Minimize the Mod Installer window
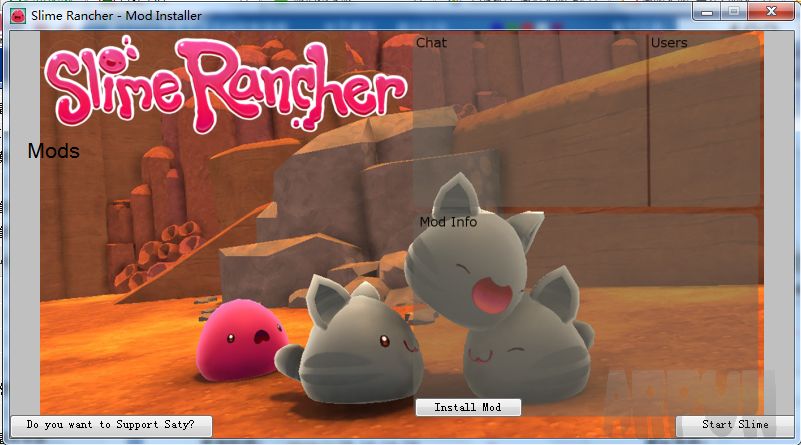This screenshot has width=801, height=445. 706,12
